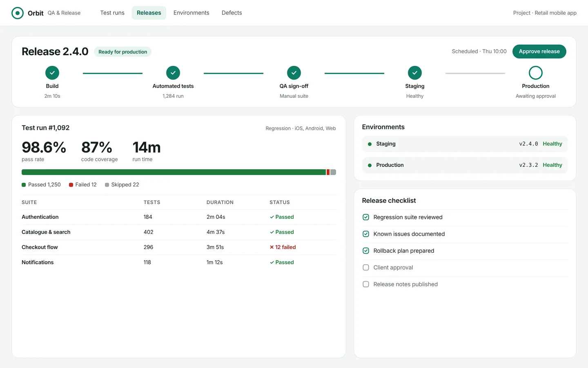This screenshot has width=588, height=368.
Task: Check Release notes published
Action: (366, 284)
